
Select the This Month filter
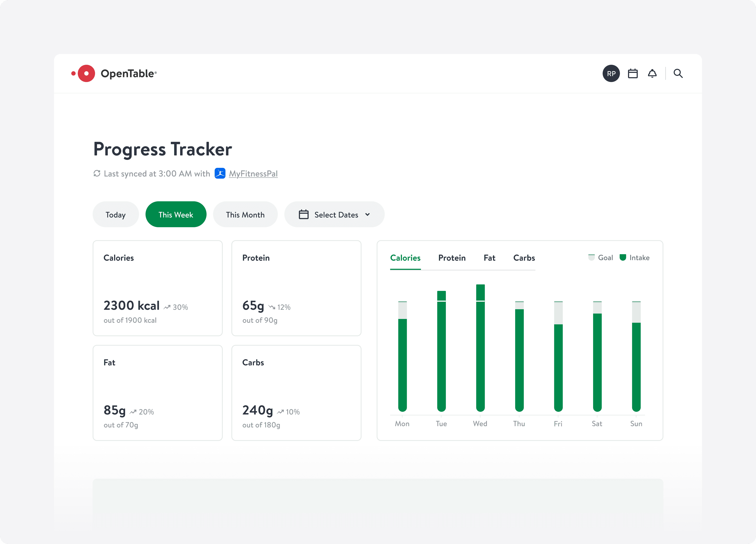point(245,215)
